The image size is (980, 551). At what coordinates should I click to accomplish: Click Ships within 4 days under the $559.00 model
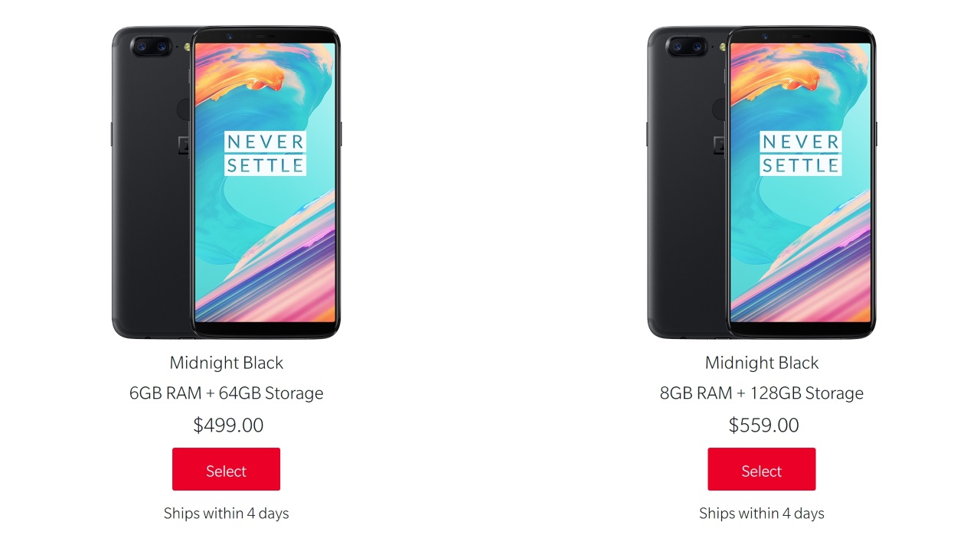[761, 513]
